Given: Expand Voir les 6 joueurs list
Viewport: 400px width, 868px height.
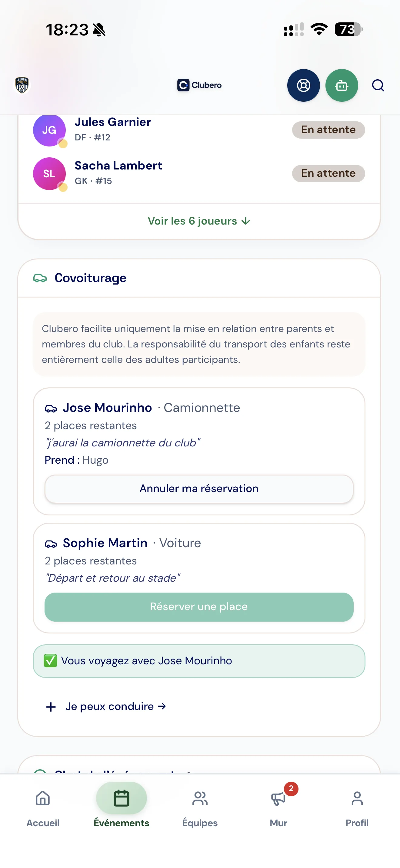Looking at the screenshot, I should point(199,221).
